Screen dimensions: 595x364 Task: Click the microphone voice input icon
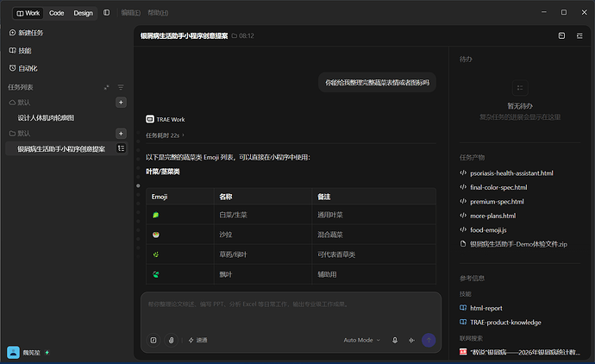click(x=395, y=340)
